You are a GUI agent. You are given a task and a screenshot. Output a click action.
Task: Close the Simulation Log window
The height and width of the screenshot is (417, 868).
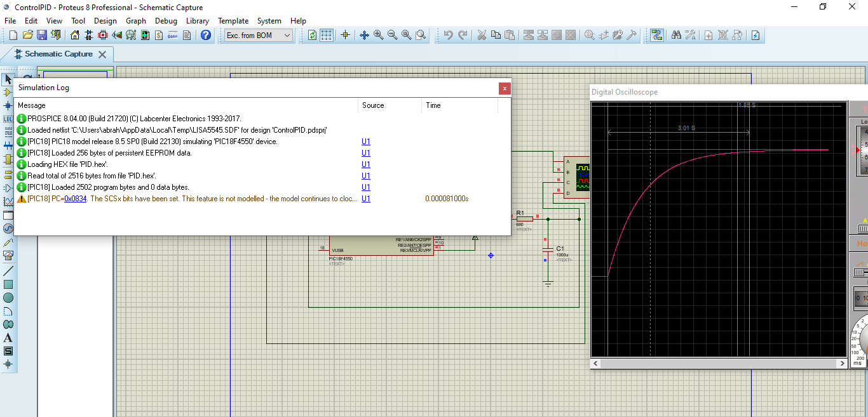pos(505,88)
